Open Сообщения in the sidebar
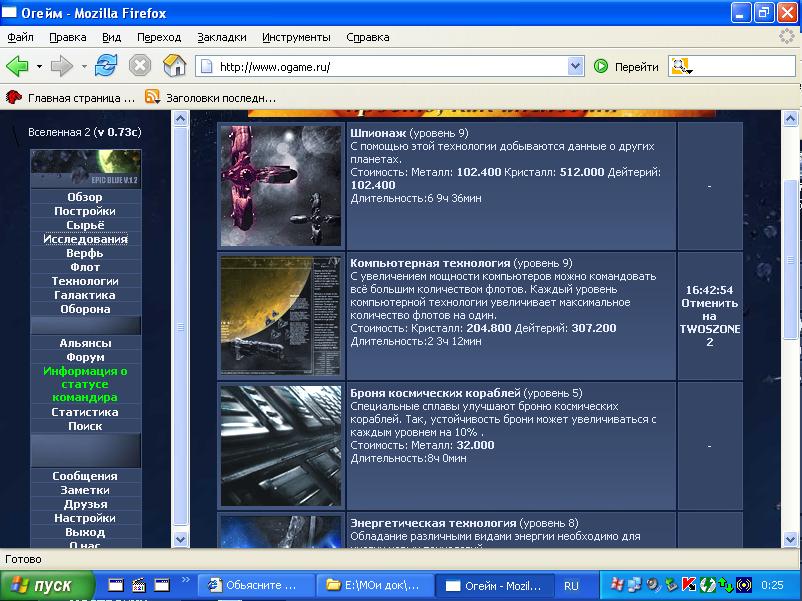The width and height of the screenshot is (802, 601). click(85, 476)
